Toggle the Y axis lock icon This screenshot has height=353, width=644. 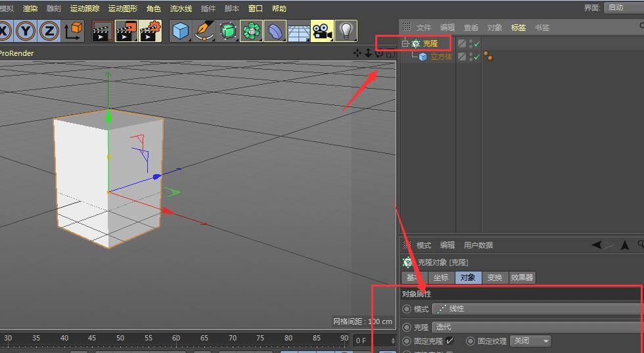[26, 31]
